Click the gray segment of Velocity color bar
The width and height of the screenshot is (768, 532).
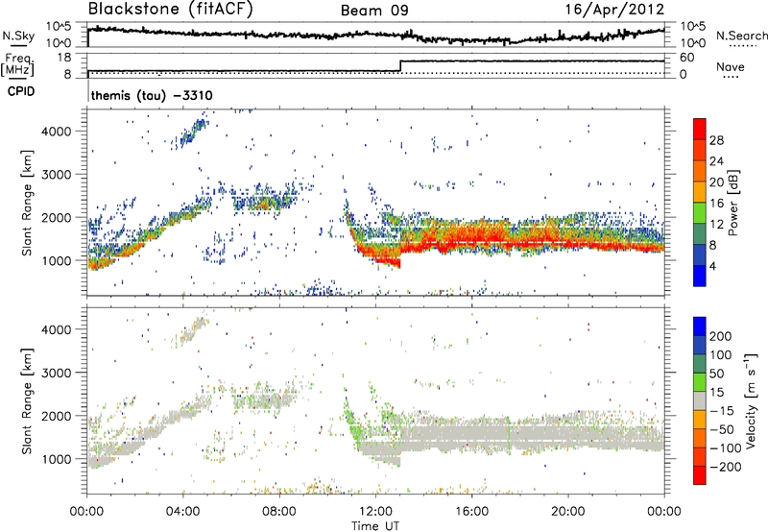(x=700, y=401)
